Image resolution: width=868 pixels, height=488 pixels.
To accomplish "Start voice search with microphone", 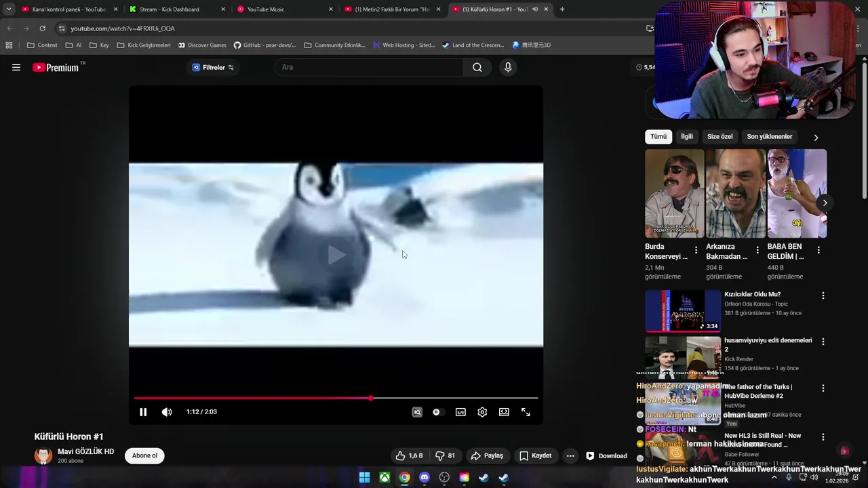I will (508, 67).
